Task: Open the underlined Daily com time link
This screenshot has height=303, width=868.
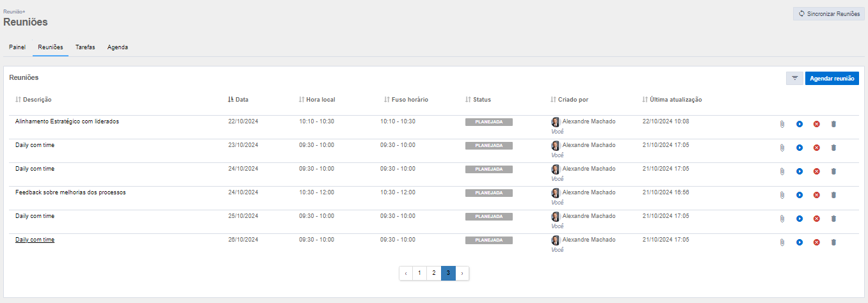Action: (35, 240)
